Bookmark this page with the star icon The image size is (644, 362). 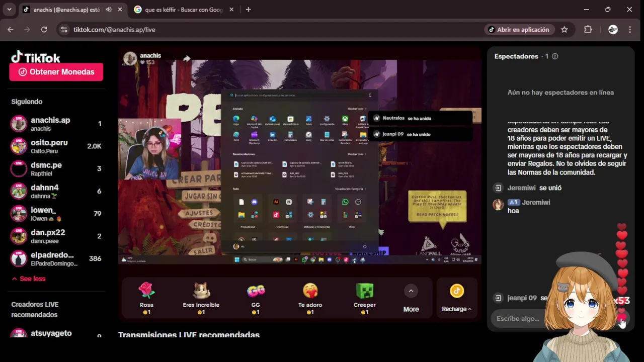tap(565, 30)
